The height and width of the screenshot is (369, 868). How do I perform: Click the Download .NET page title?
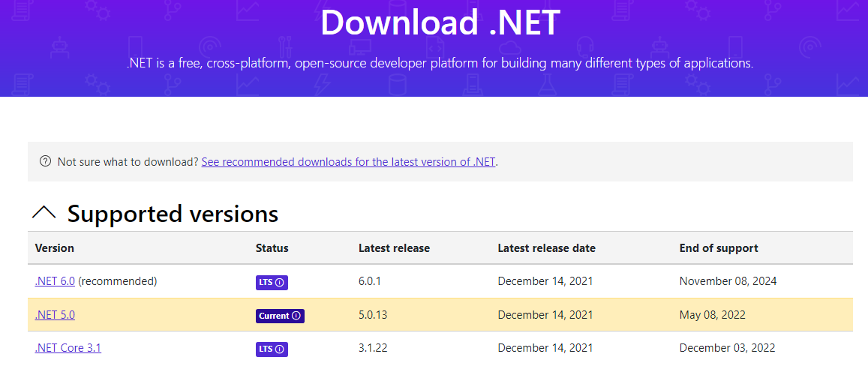(440, 22)
